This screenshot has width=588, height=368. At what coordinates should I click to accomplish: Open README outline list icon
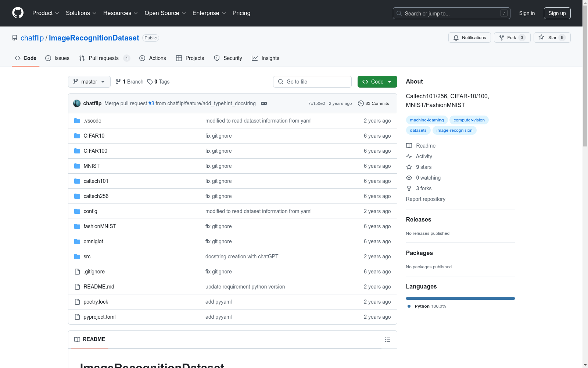tap(388, 340)
